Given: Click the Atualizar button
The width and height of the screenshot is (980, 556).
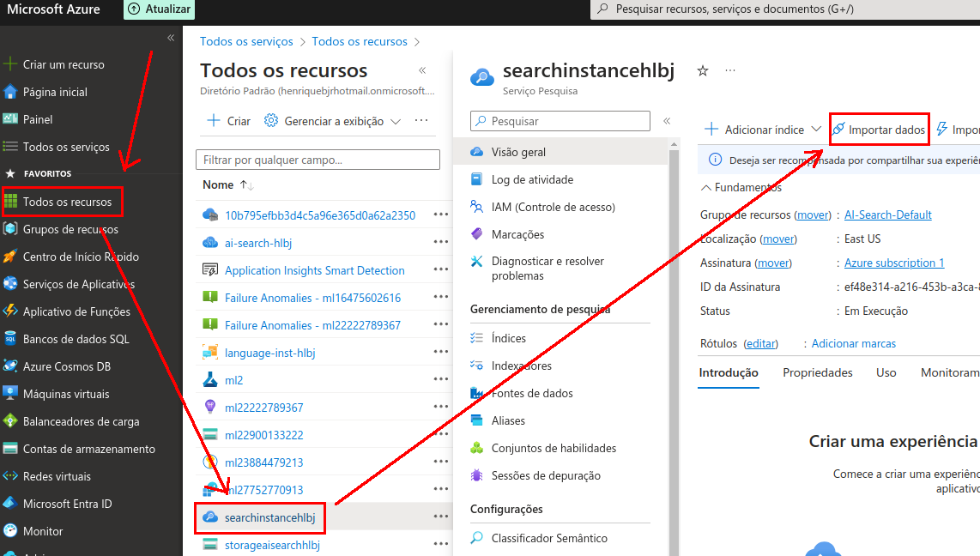Looking at the screenshot, I should click(160, 9).
